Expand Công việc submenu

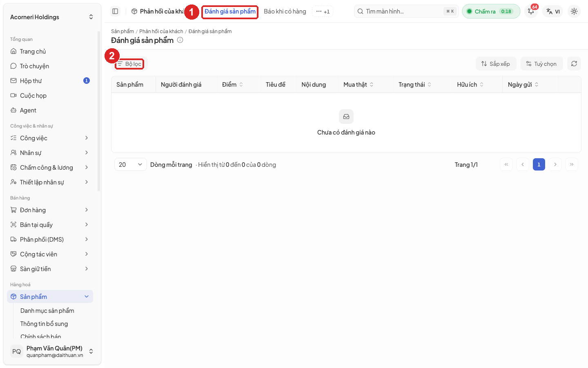click(x=50, y=138)
